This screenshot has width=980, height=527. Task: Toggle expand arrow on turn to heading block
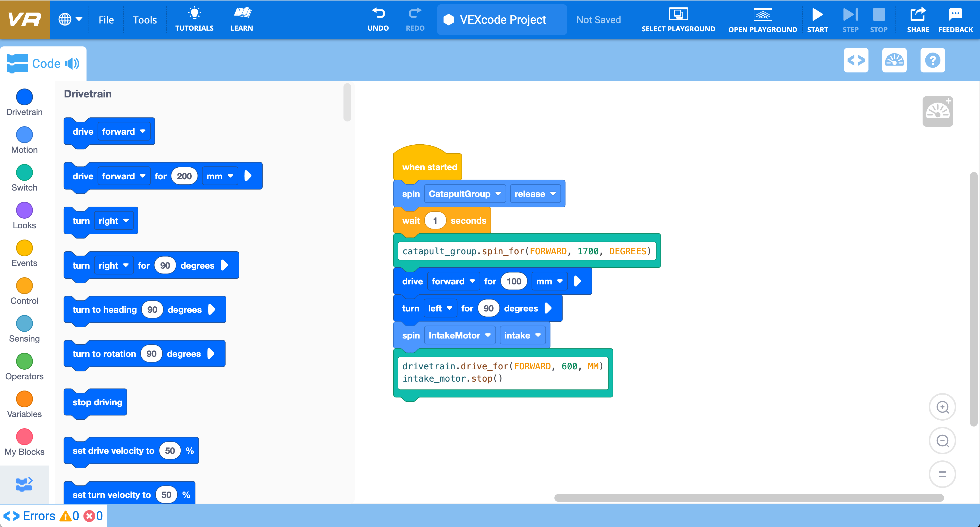pyautogui.click(x=212, y=309)
